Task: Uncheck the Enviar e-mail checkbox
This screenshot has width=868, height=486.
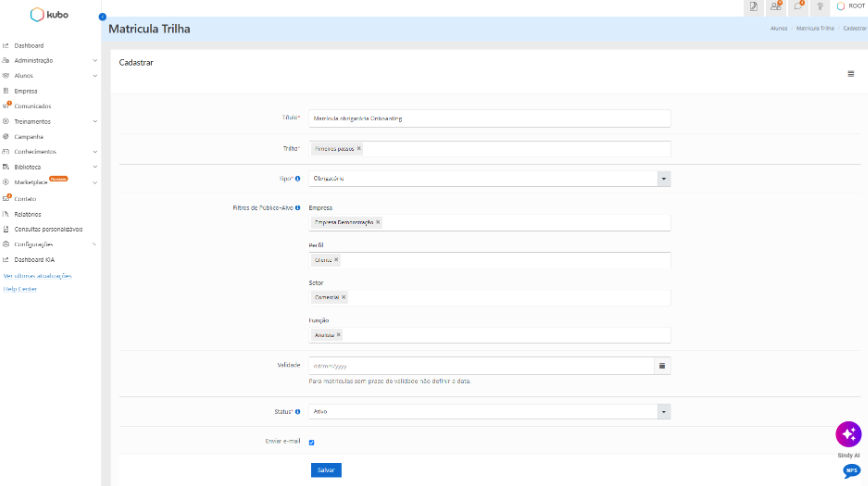Action: [x=312, y=442]
